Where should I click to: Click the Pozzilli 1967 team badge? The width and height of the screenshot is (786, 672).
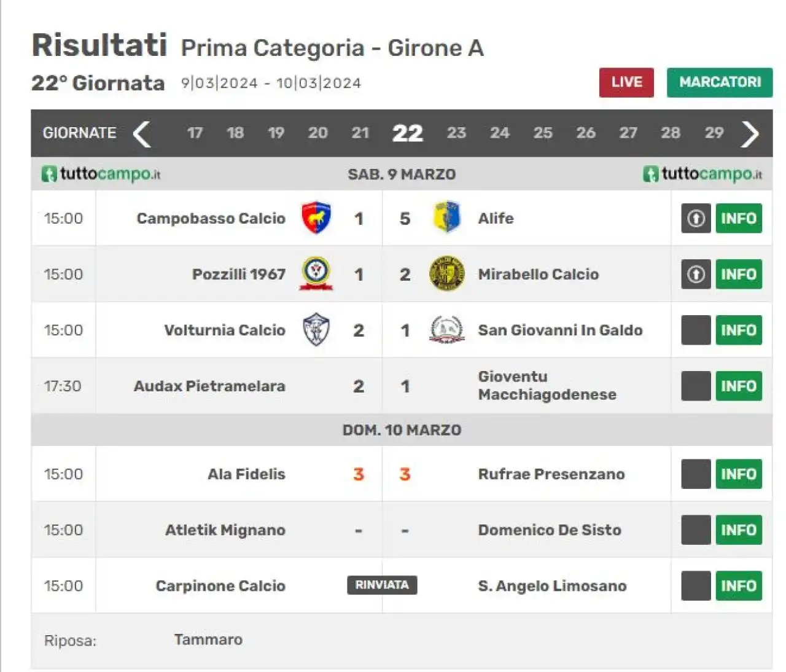pyautogui.click(x=316, y=273)
